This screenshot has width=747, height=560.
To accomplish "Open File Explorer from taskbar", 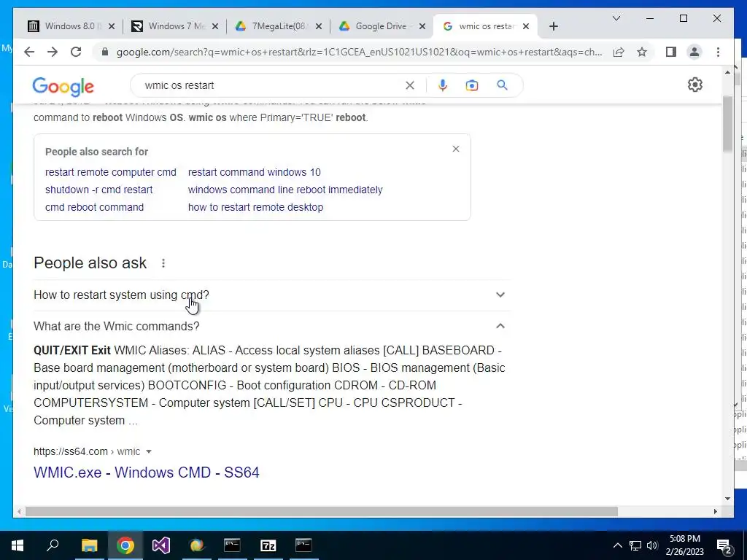I will point(89,545).
